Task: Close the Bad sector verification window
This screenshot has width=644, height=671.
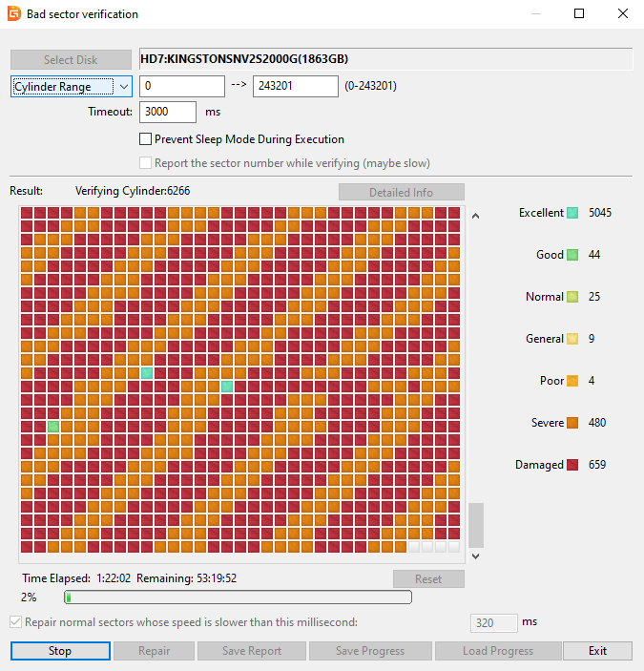Action: pos(623,13)
